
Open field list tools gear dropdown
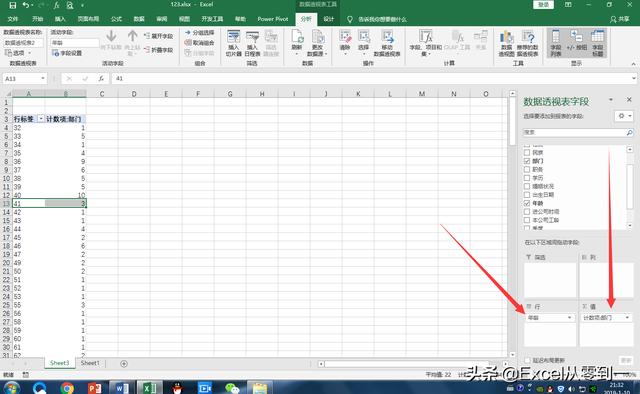click(624, 116)
